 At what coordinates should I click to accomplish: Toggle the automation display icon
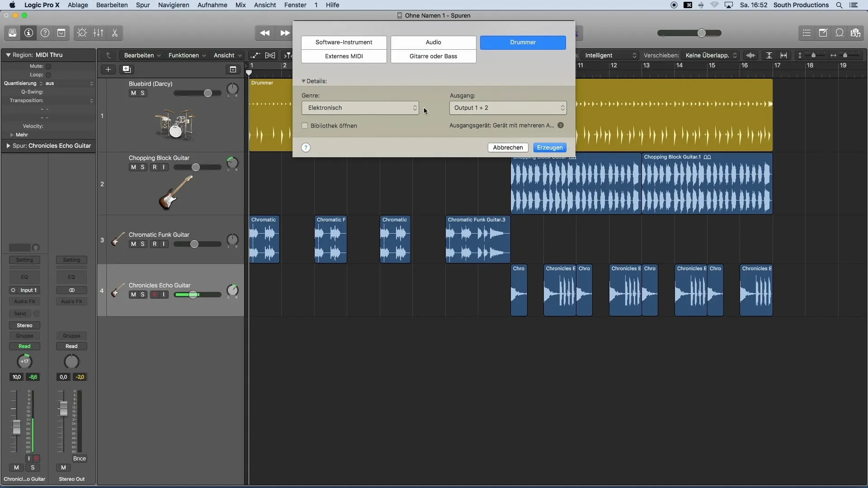tap(255, 55)
